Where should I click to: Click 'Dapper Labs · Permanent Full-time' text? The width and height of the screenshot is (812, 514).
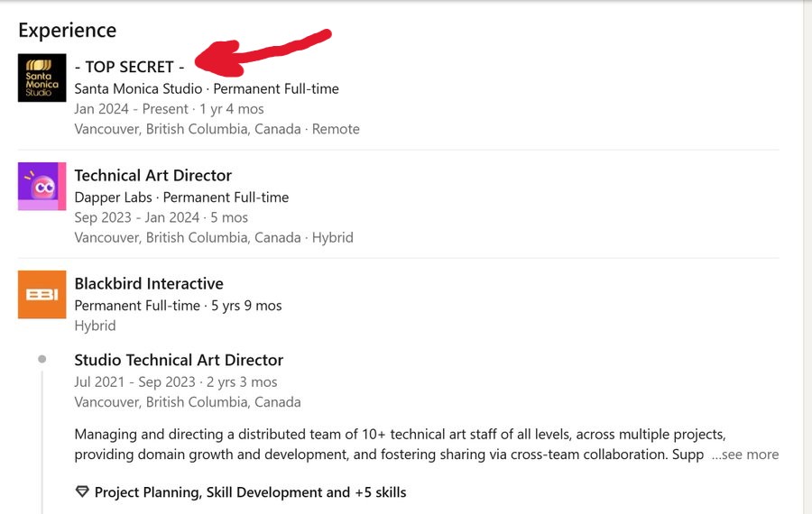click(x=180, y=197)
